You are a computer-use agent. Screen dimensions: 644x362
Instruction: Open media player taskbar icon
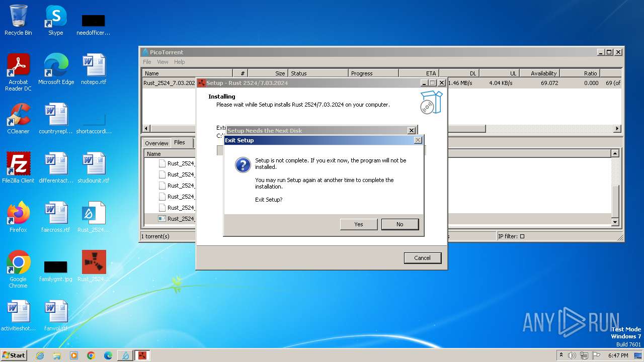pos(74,355)
